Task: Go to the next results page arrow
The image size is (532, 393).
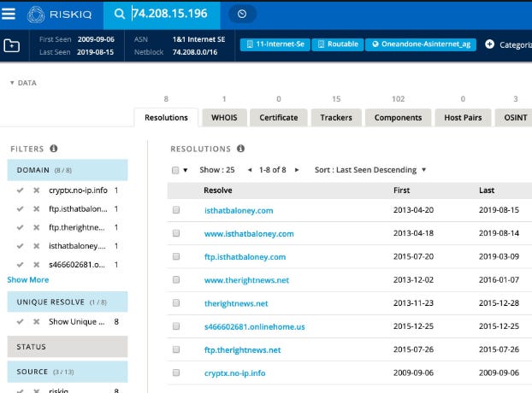Action: click(x=297, y=170)
